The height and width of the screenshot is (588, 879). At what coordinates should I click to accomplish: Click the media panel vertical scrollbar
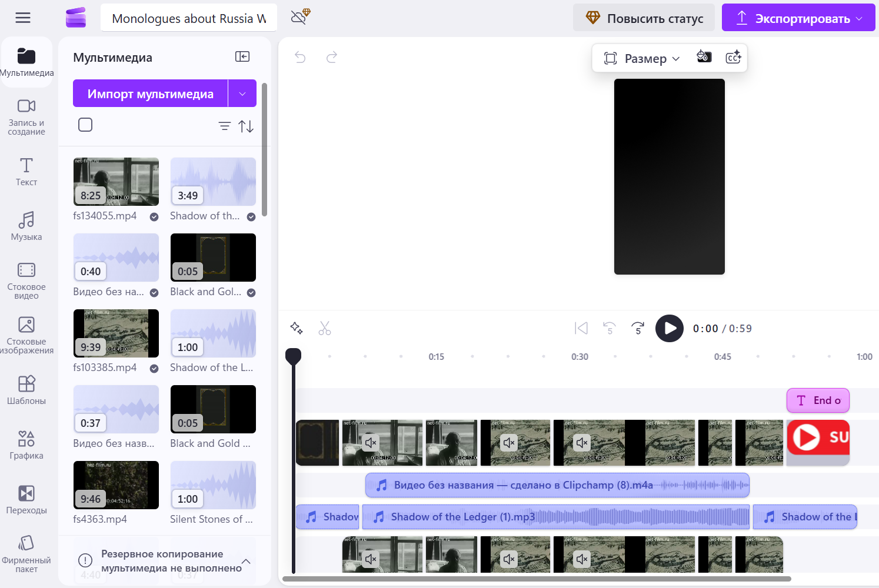pyautogui.click(x=265, y=149)
